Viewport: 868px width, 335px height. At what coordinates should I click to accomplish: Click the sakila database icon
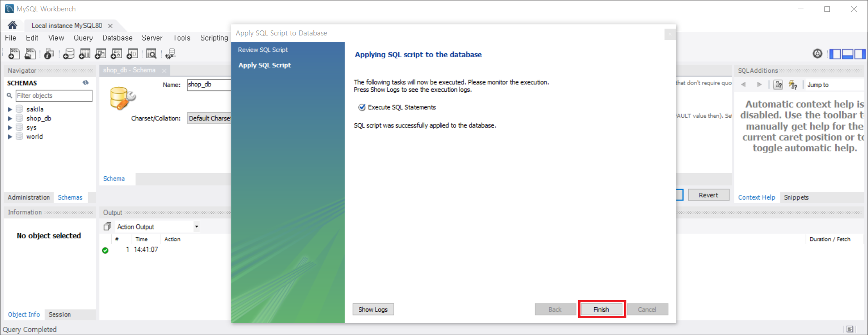[x=19, y=109]
